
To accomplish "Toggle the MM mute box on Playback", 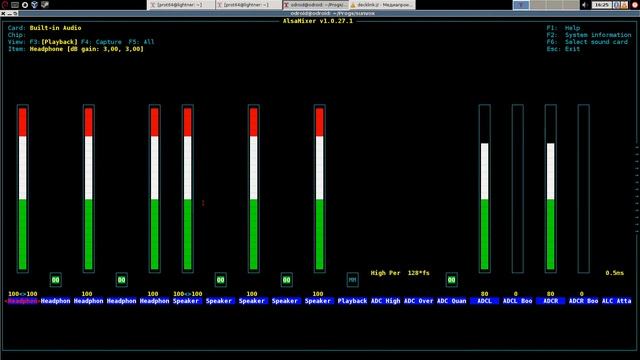I will coord(352,280).
